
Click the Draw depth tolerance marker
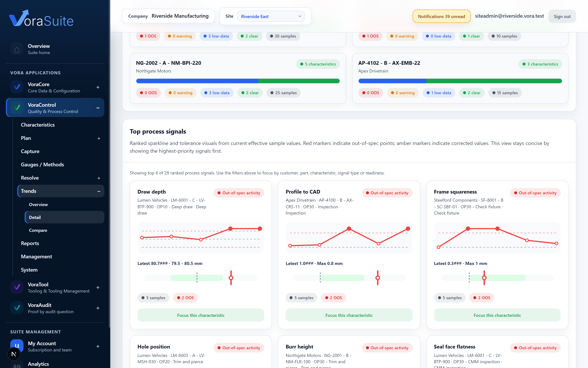tap(231, 278)
